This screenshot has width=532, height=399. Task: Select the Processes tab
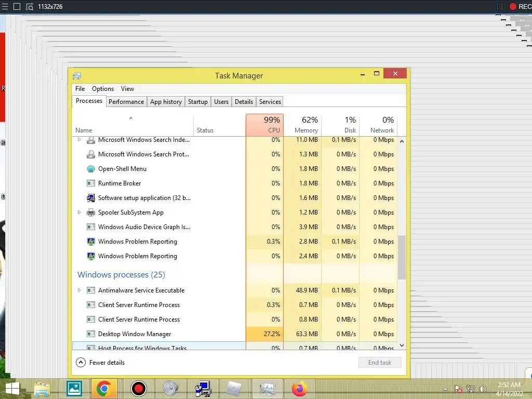point(89,101)
